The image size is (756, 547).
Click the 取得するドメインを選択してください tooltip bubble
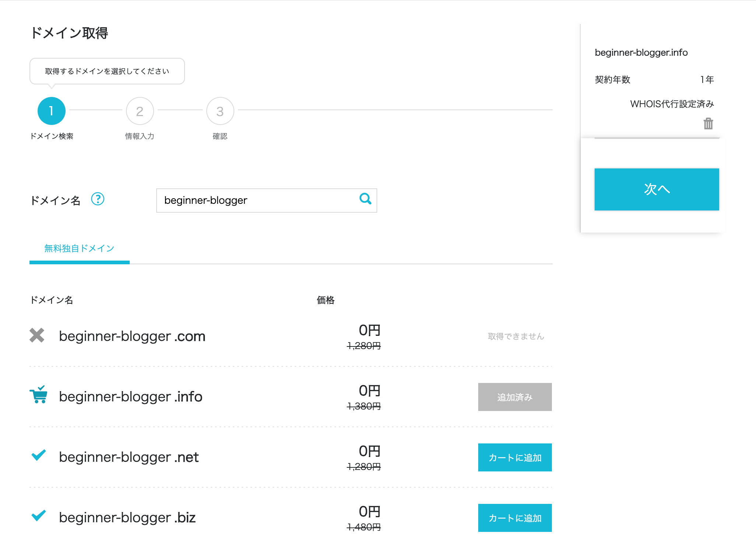(107, 71)
